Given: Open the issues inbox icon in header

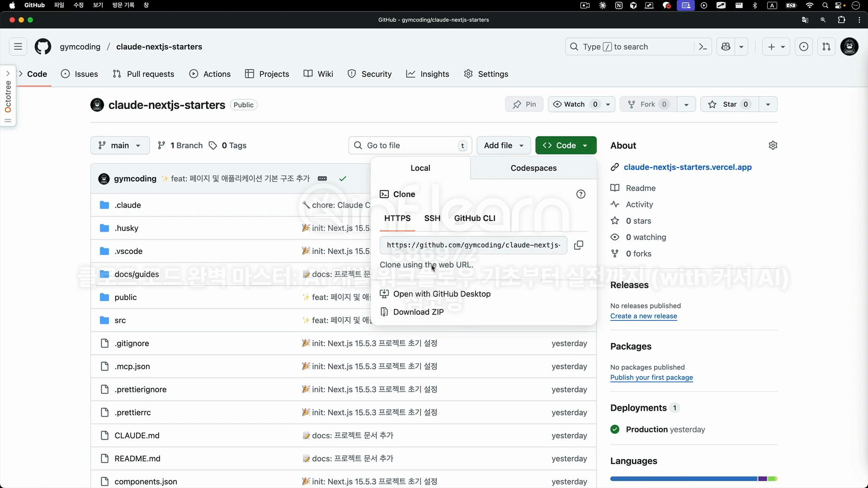Looking at the screenshot, I should click(803, 47).
